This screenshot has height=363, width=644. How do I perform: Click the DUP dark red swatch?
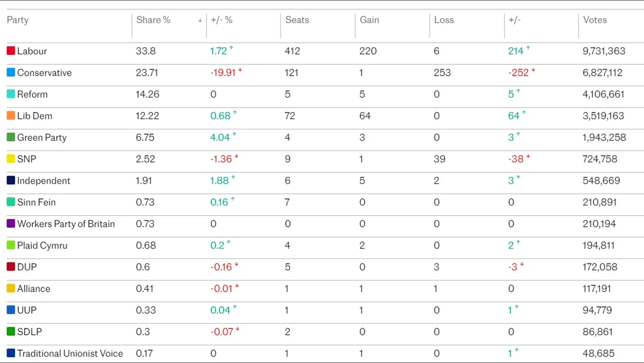click(x=11, y=267)
